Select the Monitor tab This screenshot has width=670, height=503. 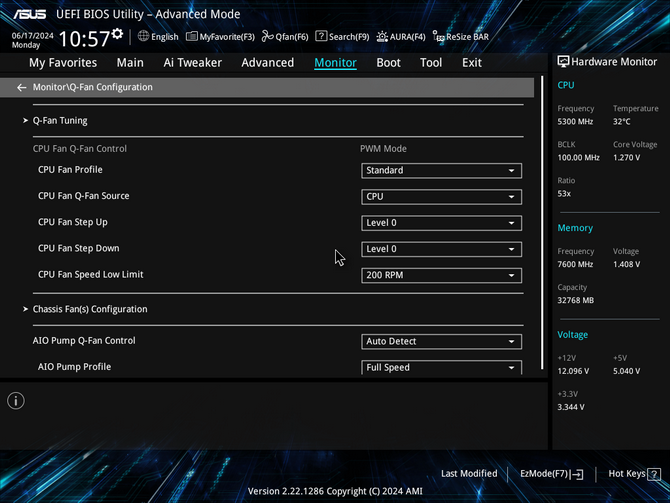(x=335, y=63)
